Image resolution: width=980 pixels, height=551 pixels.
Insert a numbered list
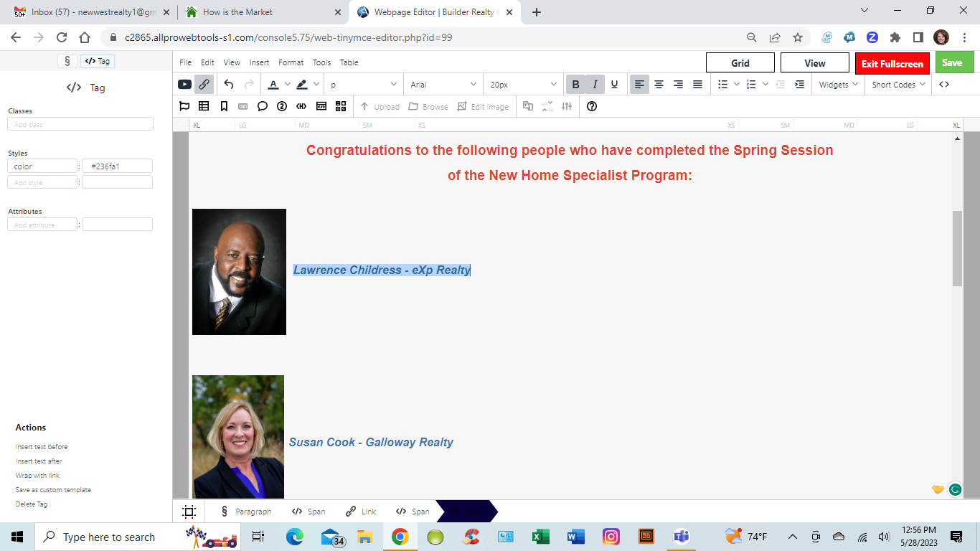point(751,85)
